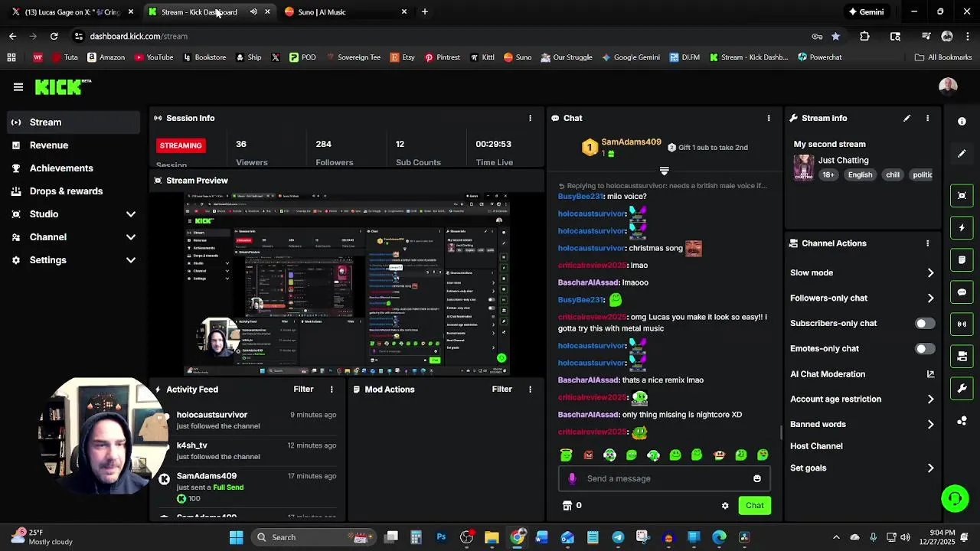The height and width of the screenshot is (551, 980).
Task: Open Slow mode options
Action: (862, 273)
